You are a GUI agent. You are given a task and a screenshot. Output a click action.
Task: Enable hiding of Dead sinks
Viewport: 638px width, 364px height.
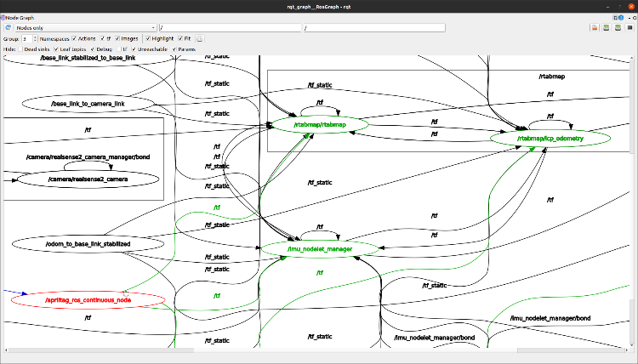click(x=21, y=49)
